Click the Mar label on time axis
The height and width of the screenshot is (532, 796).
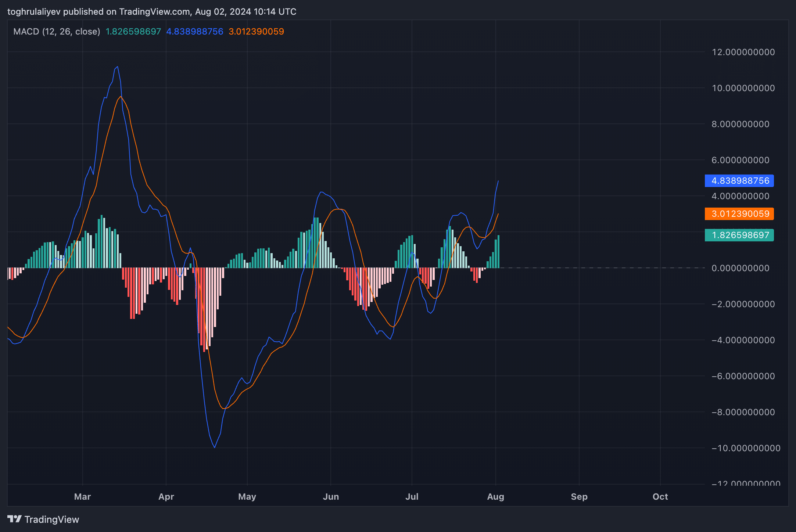[x=82, y=497]
